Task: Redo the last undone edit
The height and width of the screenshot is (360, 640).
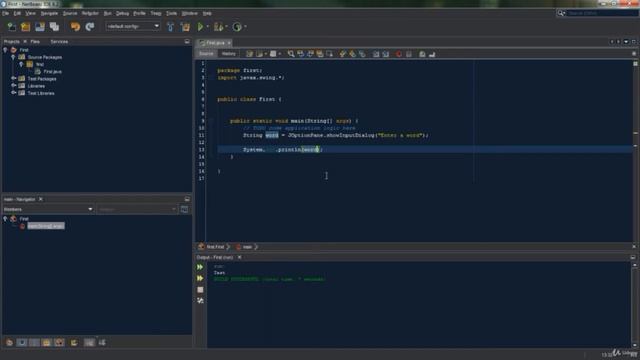Action: [90, 27]
